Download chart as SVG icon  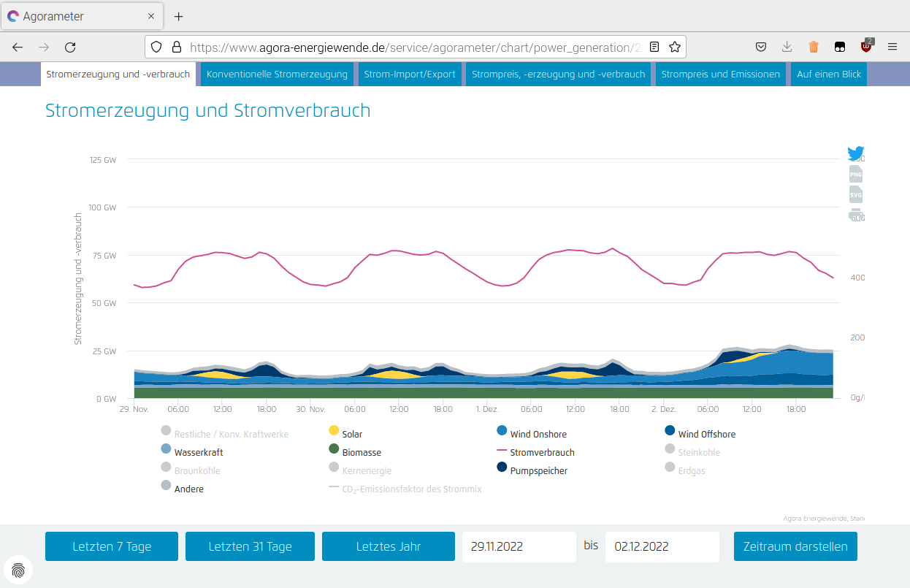pos(855,195)
